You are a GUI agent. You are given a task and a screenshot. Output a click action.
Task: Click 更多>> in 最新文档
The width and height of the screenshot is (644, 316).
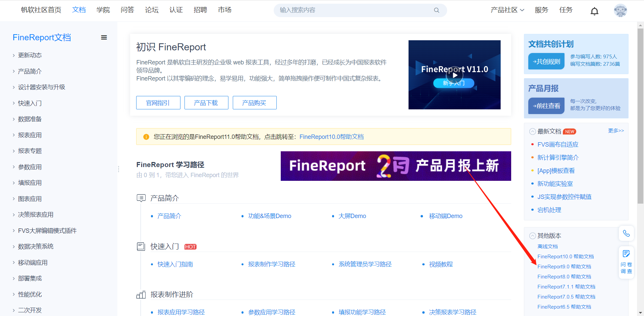tap(616, 130)
